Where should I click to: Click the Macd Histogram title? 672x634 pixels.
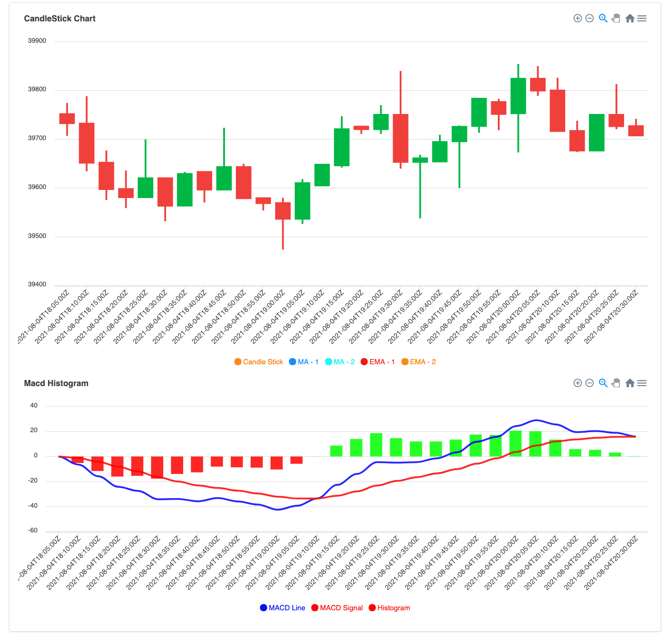pyautogui.click(x=56, y=383)
